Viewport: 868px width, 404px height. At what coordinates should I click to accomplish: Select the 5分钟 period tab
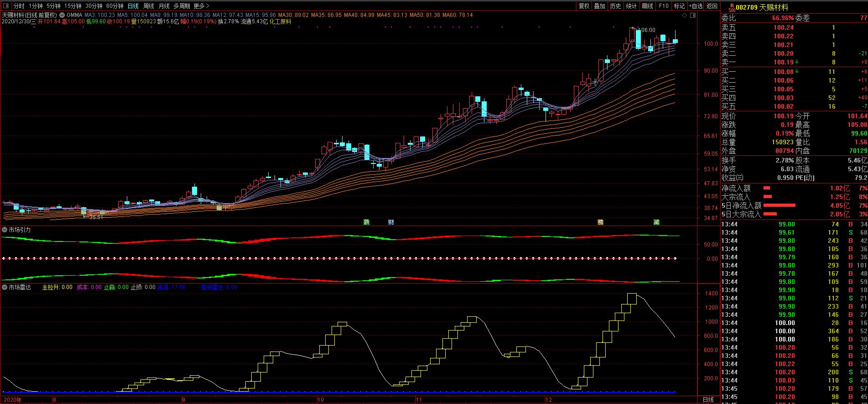point(53,6)
